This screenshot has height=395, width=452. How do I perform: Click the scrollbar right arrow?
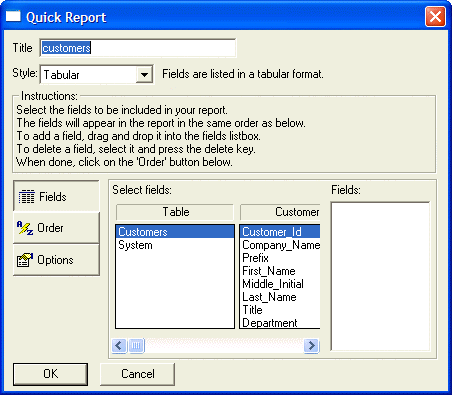pyautogui.click(x=311, y=345)
